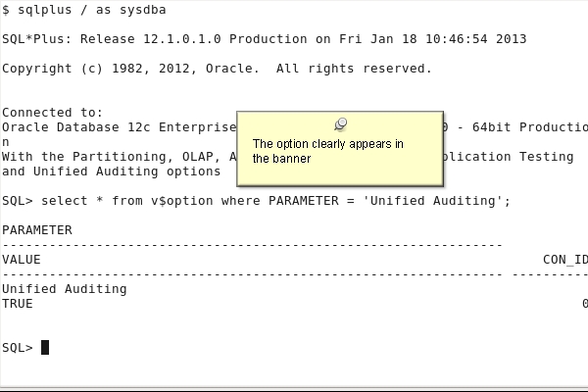The height and width of the screenshot is (392, 588).
Task: Click the 'and Unified Auditing options' line
Action: [111, 171]
